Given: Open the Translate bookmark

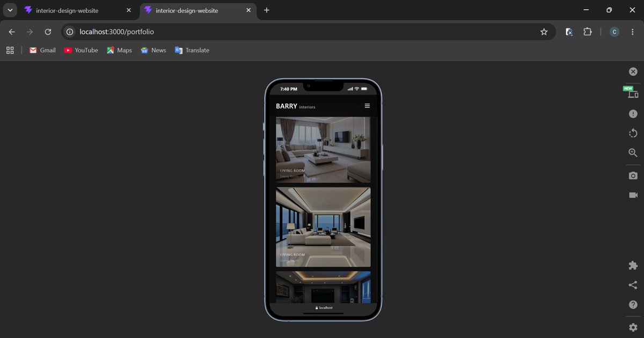Looking at the screenshot, I should pyautogui.click(x=192, y=50).
